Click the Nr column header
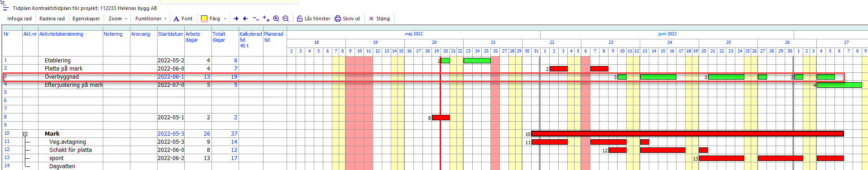 point(6,34)
